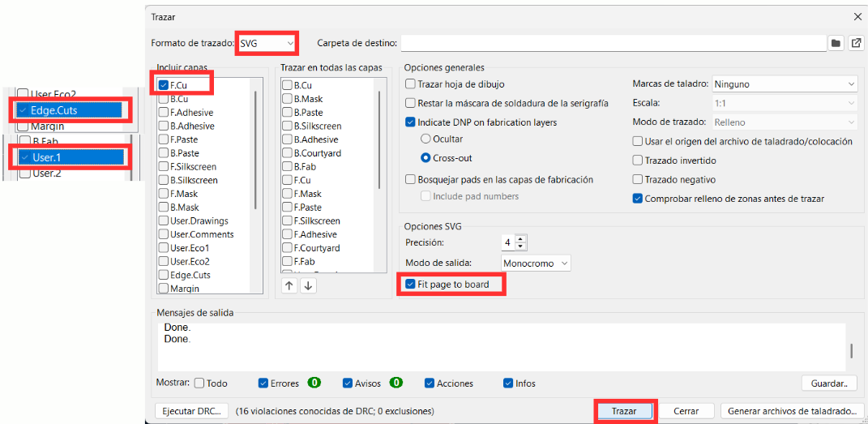Open destination folder in file explorer
This screenshot has height=424, width=868.
(856, 43)
